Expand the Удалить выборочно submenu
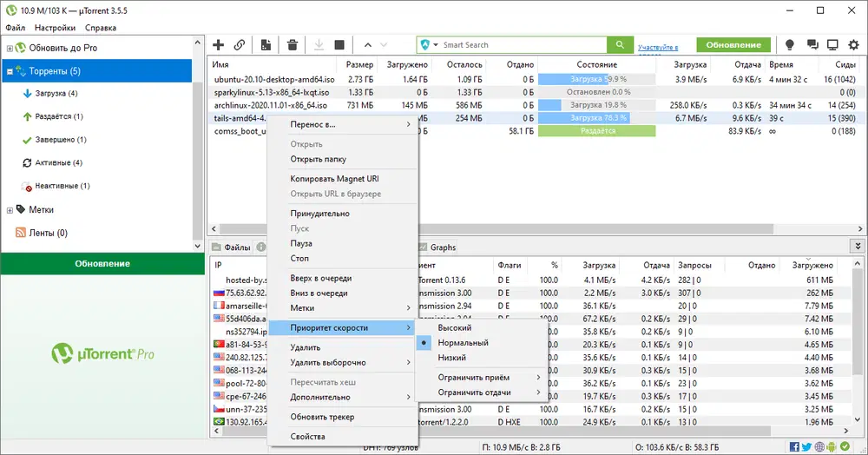Screen dimensions: 868x455 (343, 363)
